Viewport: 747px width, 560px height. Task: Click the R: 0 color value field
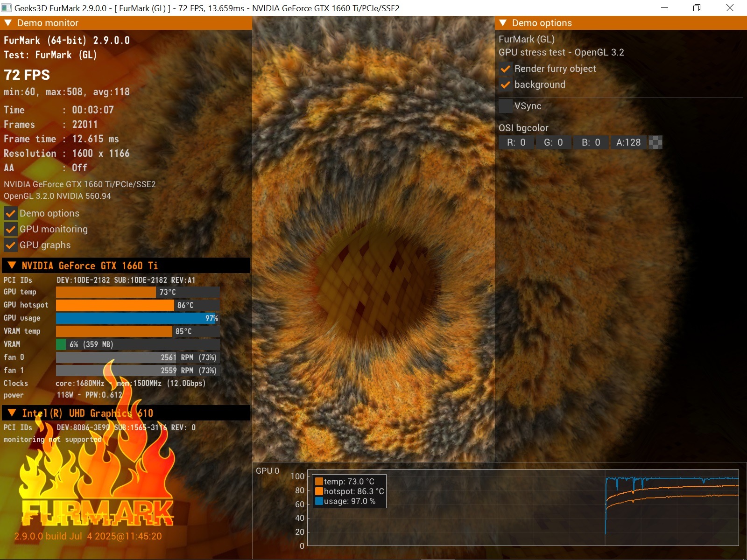click(516, 143)
